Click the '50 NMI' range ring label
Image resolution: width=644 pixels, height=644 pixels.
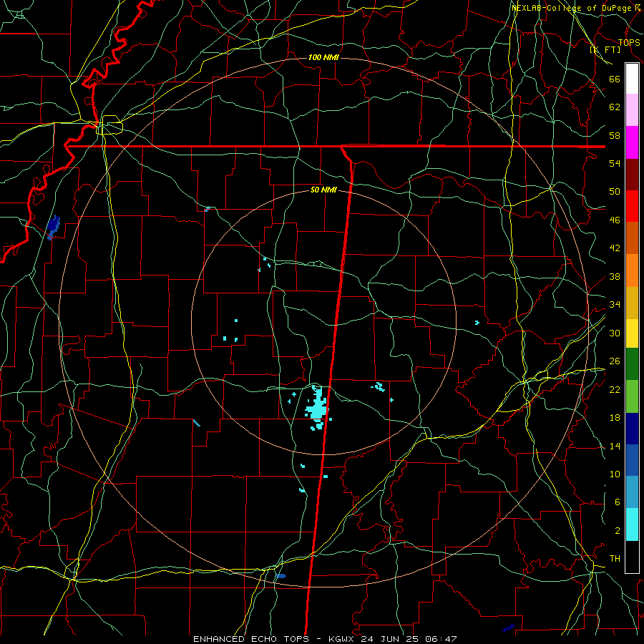click(x=323, y=190)
